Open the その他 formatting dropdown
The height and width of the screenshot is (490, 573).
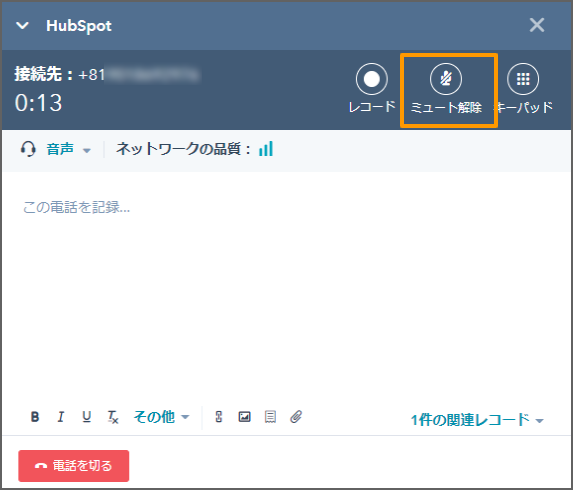pos(161,417)
